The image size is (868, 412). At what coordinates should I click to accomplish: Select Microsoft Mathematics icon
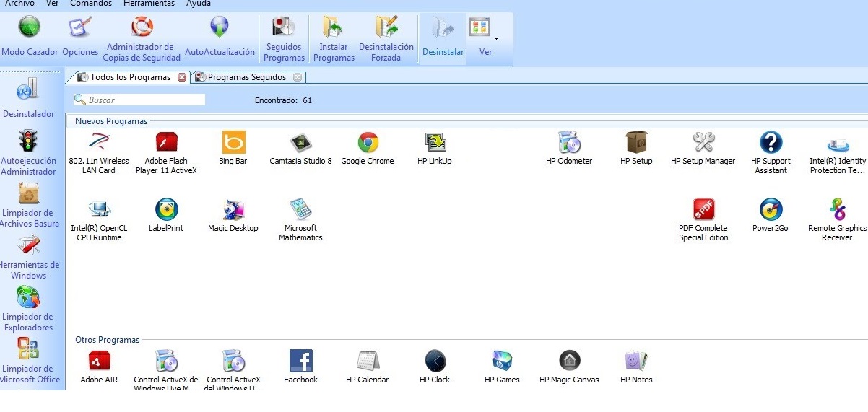300,220
